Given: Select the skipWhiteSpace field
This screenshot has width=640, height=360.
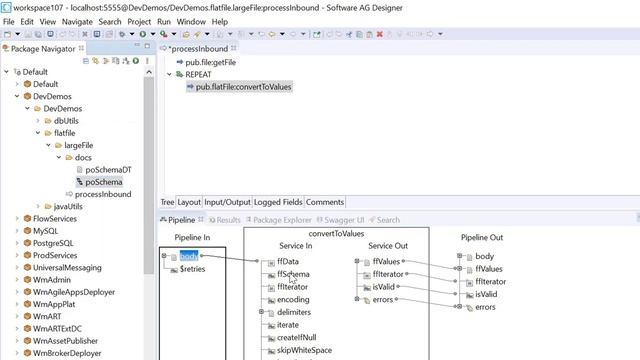Looking at the screenshot, I should 304,350.
